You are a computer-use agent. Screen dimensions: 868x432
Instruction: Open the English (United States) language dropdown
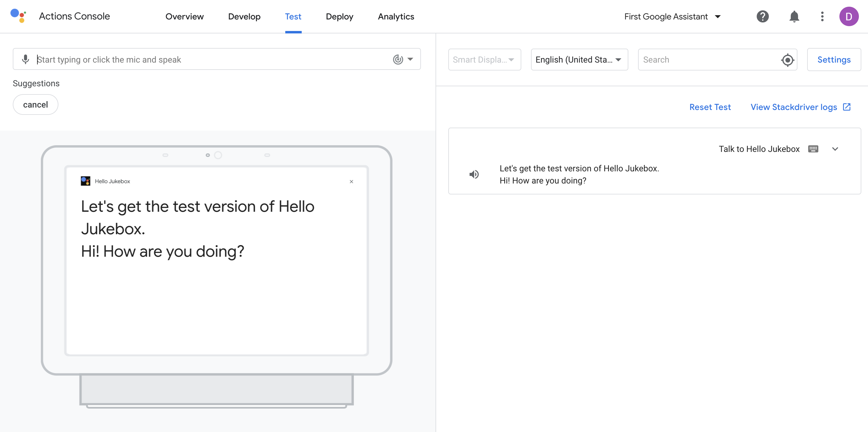tap(579, 60)
